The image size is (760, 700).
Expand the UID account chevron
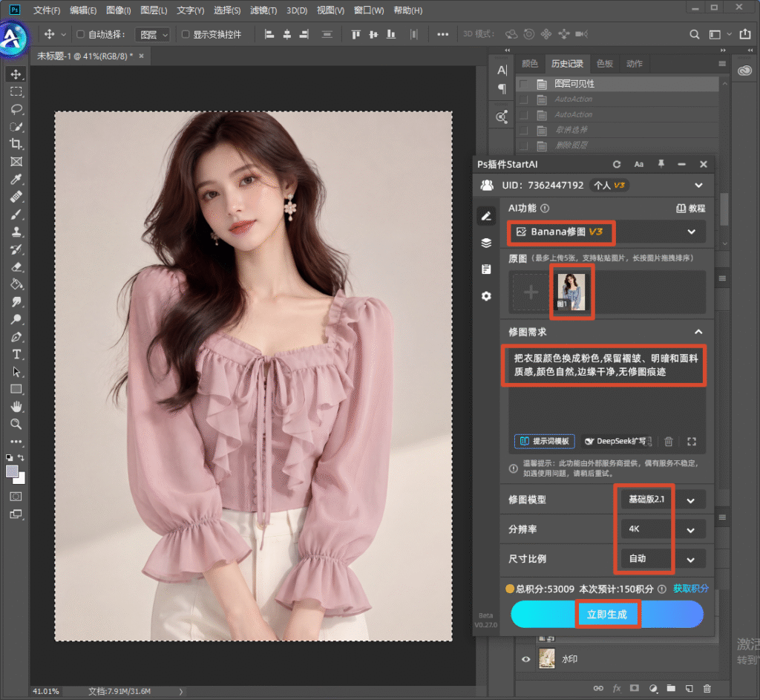click(698, 186)
